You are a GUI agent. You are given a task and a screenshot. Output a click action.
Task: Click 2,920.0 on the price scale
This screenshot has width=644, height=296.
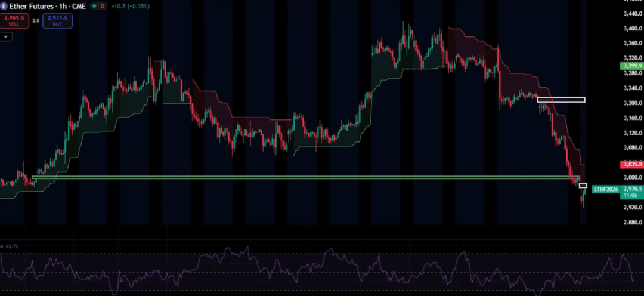coord(631,208)
